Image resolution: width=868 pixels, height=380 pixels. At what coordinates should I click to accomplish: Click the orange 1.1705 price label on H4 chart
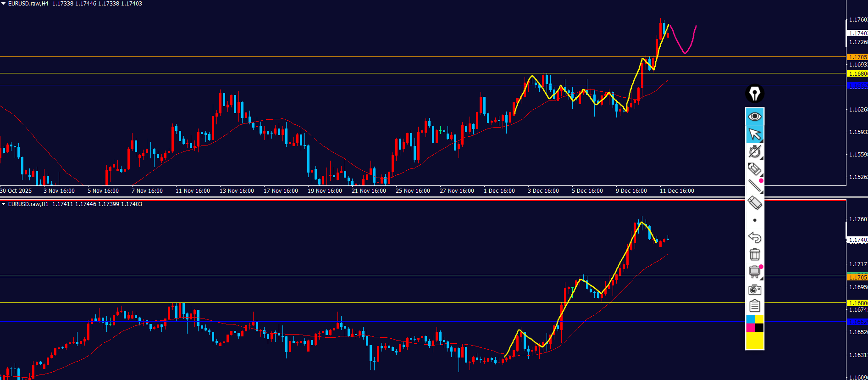tap(857, 57)
